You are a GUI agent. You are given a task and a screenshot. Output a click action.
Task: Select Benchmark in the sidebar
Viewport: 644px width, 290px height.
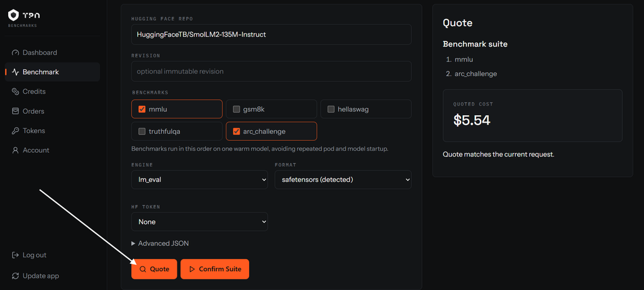click(52, 72)
